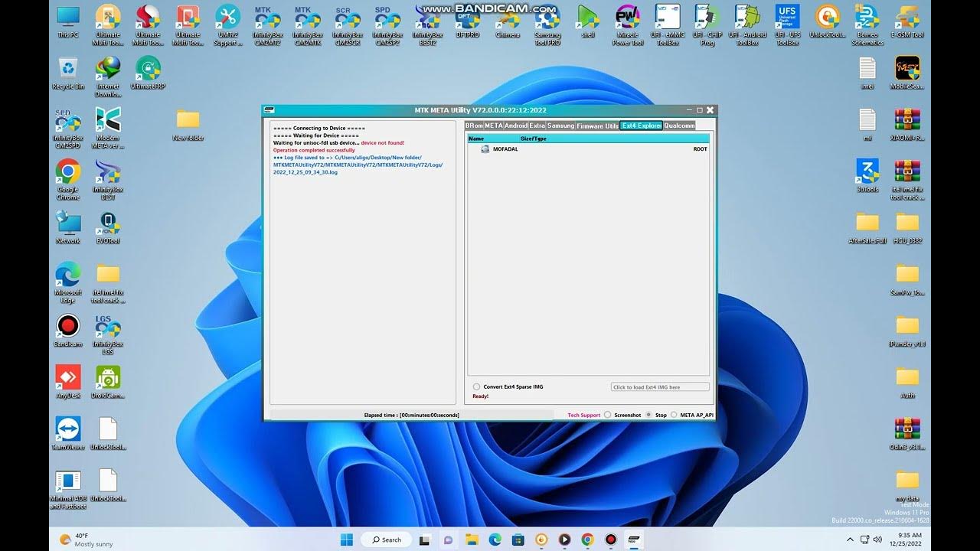This screenshot has width=980, height=551.
Task: Click the log file path text
Action: point(358,165)
